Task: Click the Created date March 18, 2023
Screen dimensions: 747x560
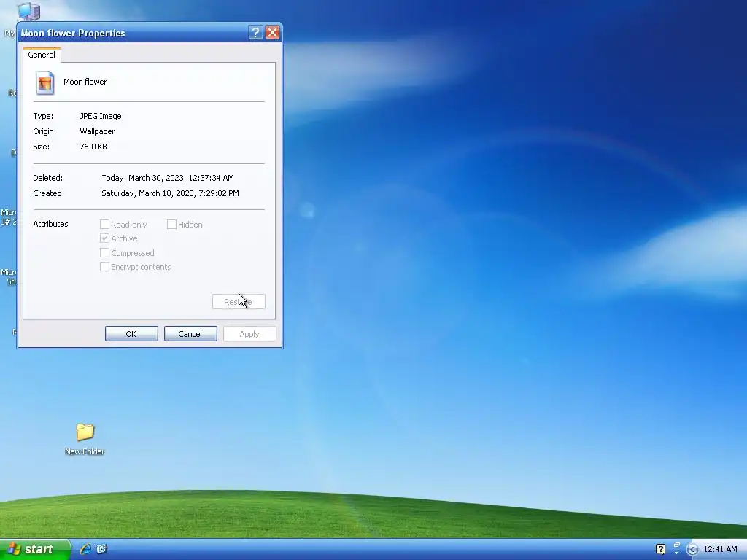Action: click(170, 192)
